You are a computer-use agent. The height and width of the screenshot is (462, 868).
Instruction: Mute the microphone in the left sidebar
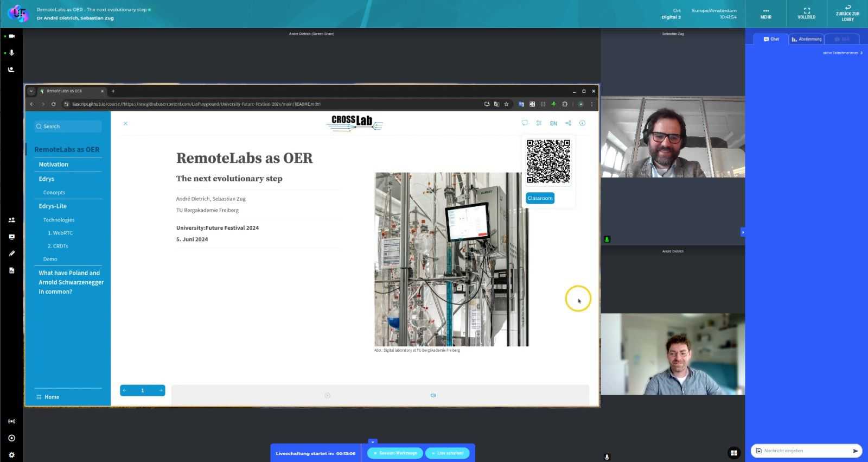tap(11, 53)
